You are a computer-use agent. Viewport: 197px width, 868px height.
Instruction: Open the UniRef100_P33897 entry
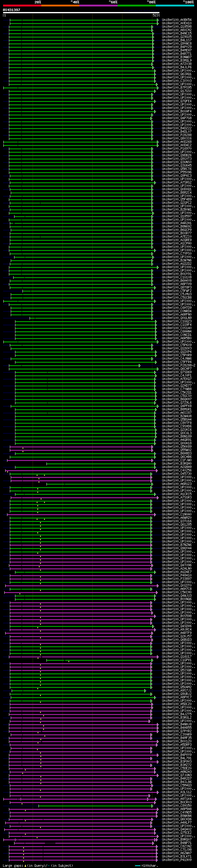click(x=176, y=579)
